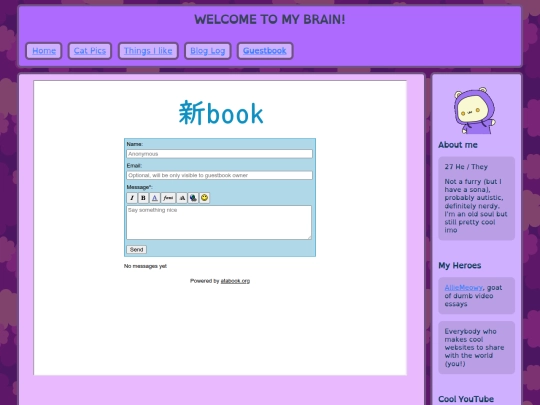Submit the message with Send button

[x=136, y=249]
